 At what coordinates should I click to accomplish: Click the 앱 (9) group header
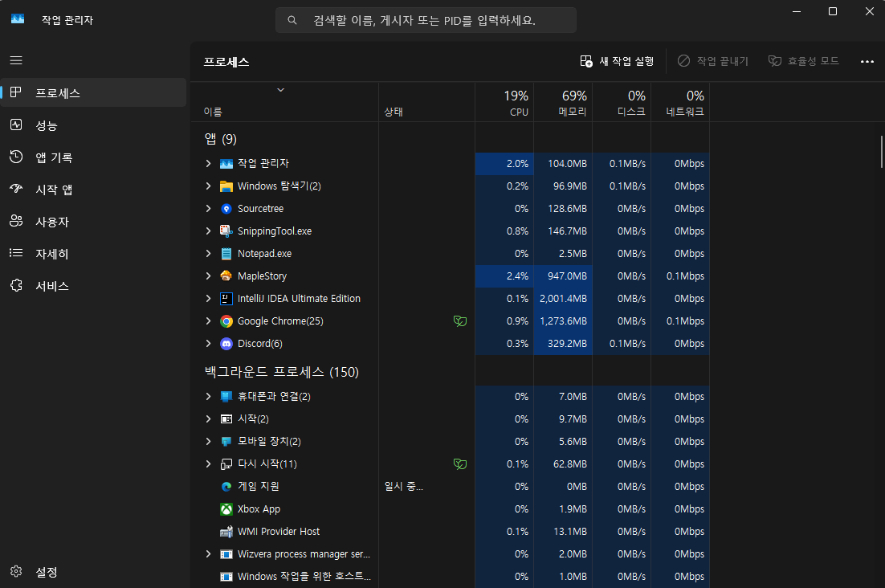point(221,139)
